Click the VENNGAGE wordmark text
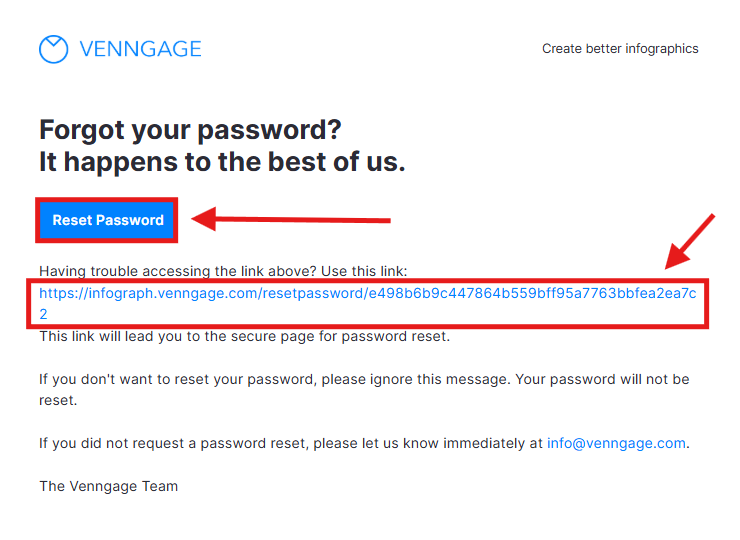Viewport: 740px width, 540px height. click(x=139, y=49)
